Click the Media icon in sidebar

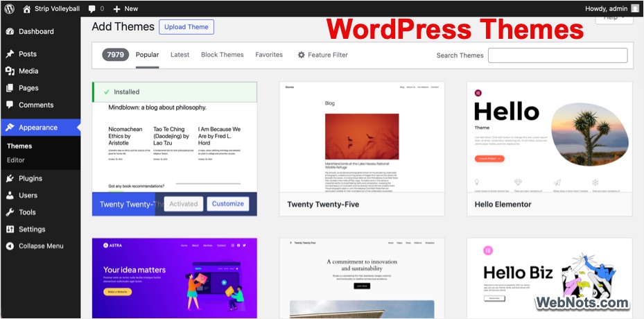tap(10, 71)
